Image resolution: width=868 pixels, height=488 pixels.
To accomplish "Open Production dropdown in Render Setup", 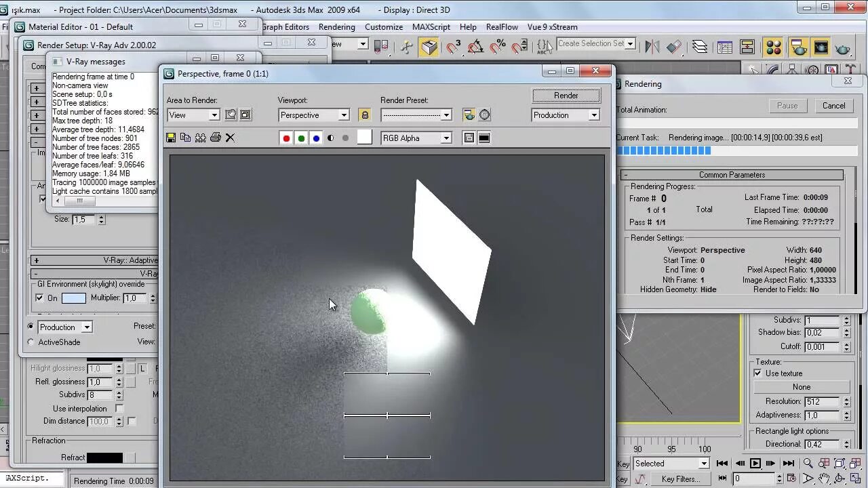I will 65,327.
